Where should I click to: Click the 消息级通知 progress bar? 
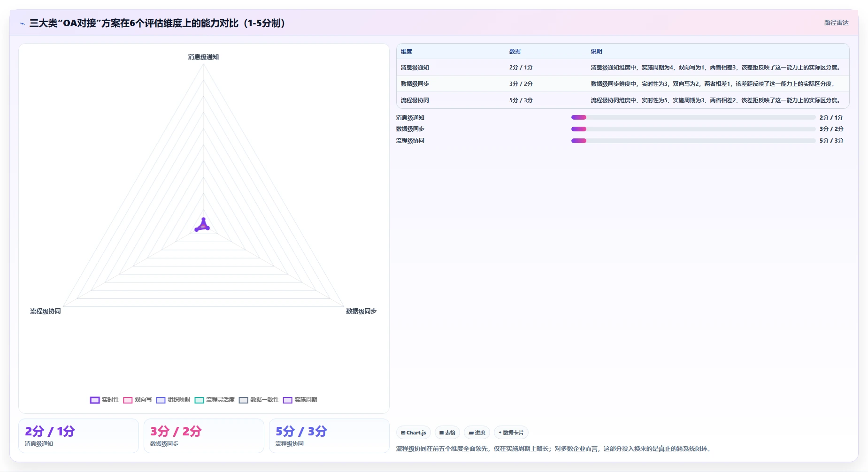(693, 117)
